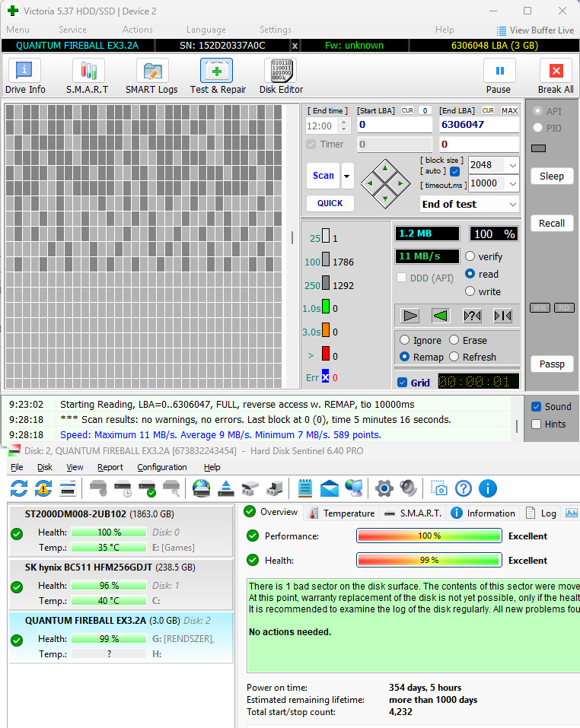580x728 pixels.
Task: Pause the running scan
Action: pos(499,77)
